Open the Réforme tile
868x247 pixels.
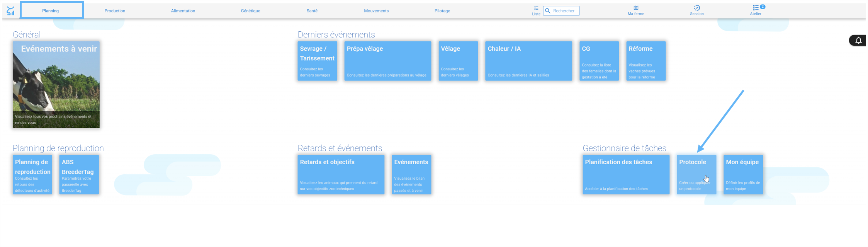click(646, 61)
